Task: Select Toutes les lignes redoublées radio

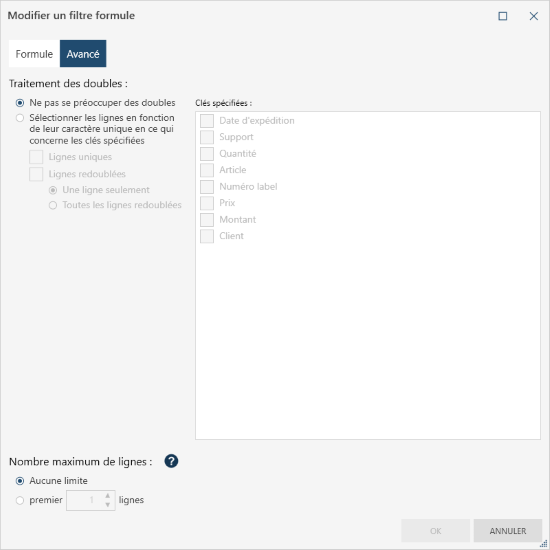Action: (53, 205)
